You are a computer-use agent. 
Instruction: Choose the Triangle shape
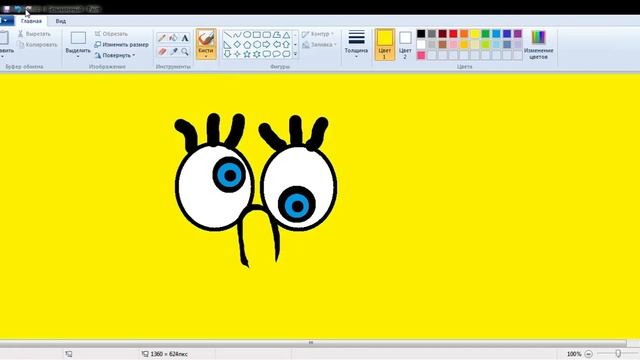click(x=286, y=35)
